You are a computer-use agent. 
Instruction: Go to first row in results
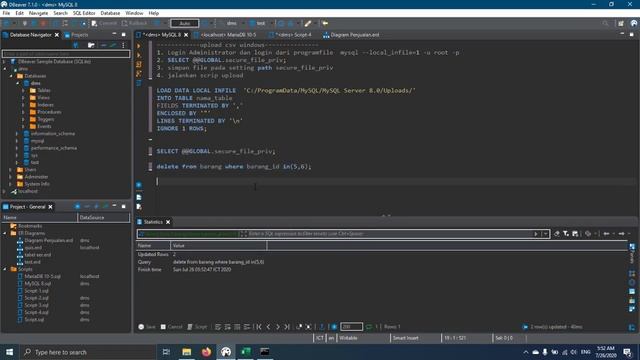click(259, 327)
